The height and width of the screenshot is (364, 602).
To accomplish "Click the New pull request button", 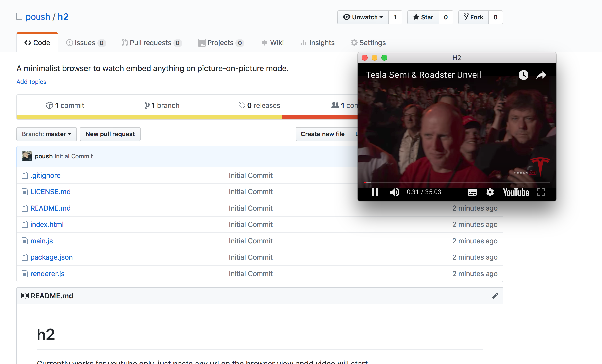I will 110,134.
